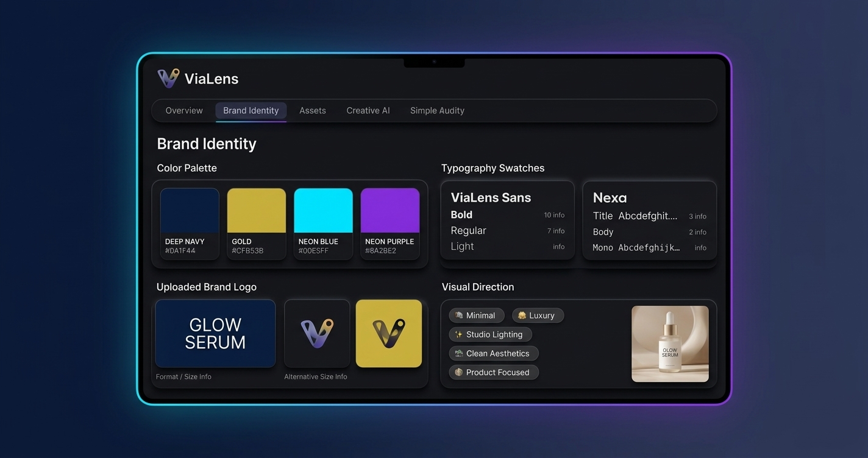The height and width of the screenshot is (458, 868).
Task: Select the Bold font weight row
Action: pos(507,215)
